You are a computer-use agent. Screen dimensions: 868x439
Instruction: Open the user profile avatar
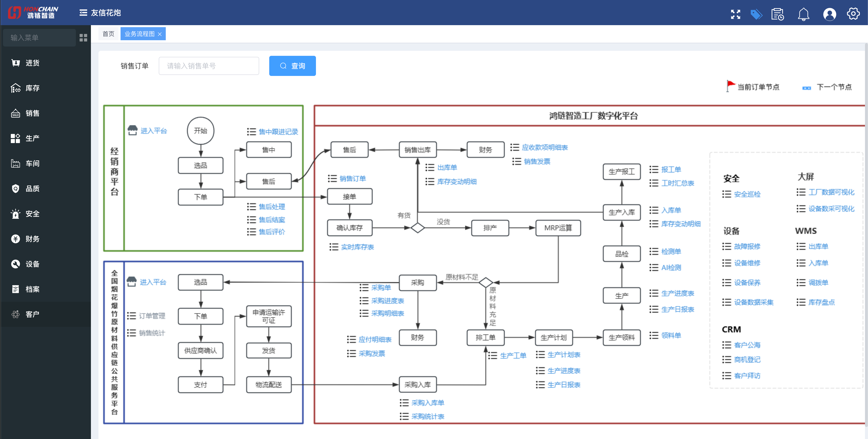point(829,14)
